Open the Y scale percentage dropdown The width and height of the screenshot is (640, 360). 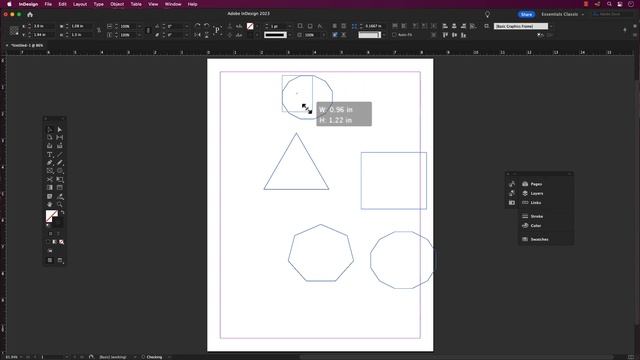[140, 35]
